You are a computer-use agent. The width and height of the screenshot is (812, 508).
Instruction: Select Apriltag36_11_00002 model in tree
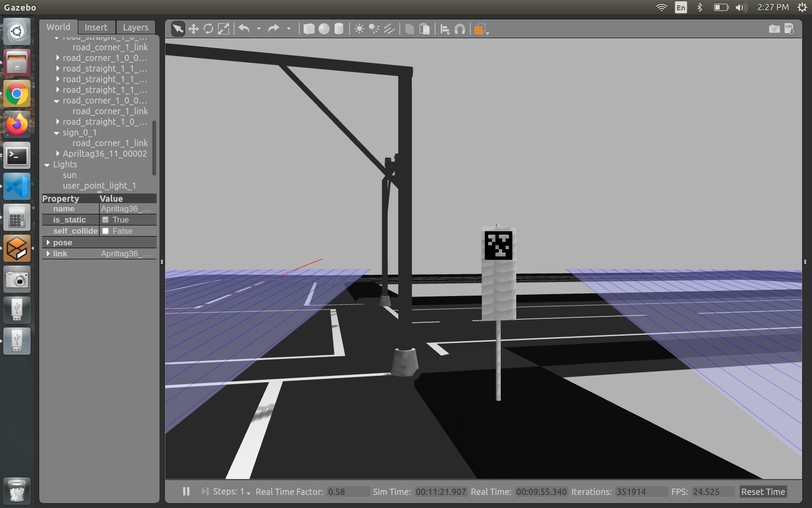[105, 154]
